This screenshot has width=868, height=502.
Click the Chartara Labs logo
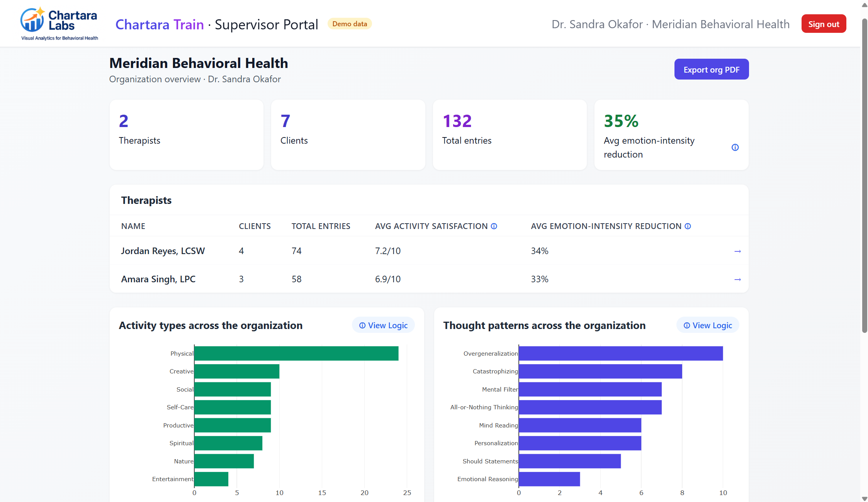coord(59,24)
